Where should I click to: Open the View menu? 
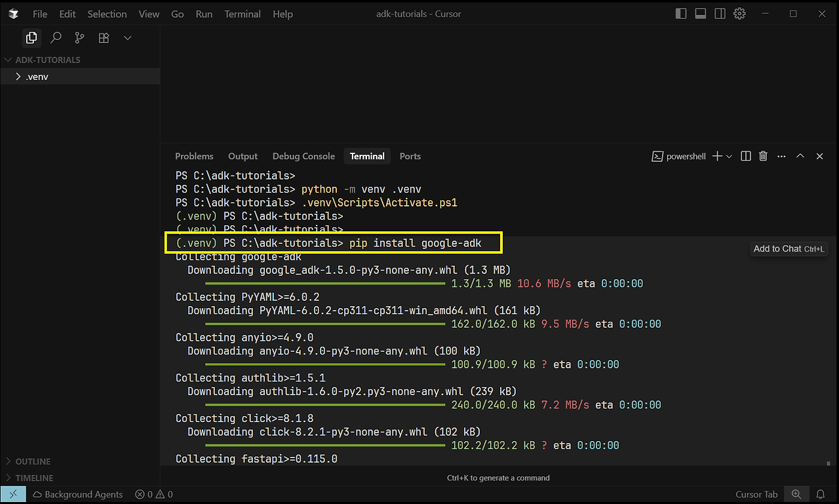click(x=149, y=14)
